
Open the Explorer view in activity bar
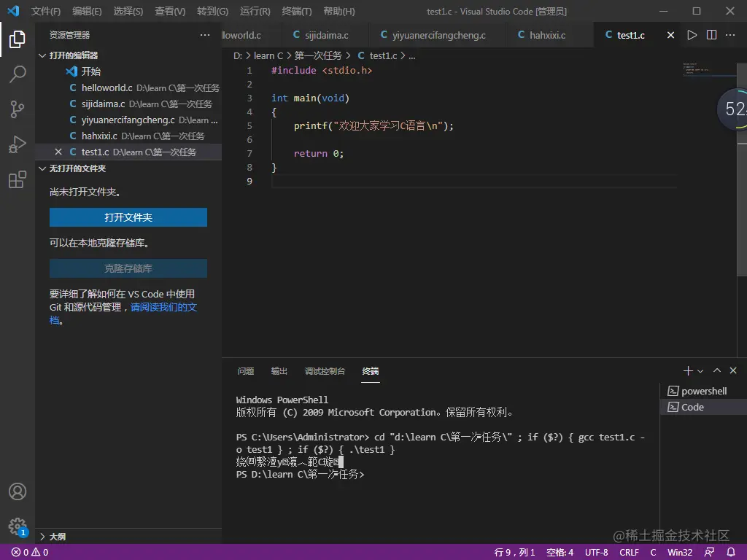[x=18, y=39]
